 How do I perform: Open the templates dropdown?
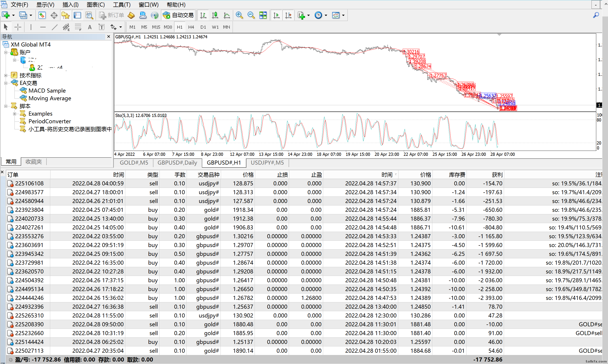[x=338, y=15]
